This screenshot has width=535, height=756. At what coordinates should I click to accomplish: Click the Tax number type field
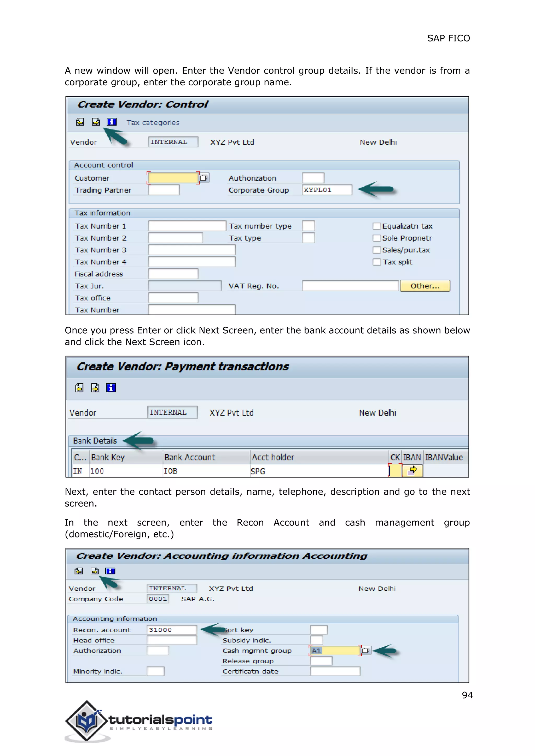[308, 226]
